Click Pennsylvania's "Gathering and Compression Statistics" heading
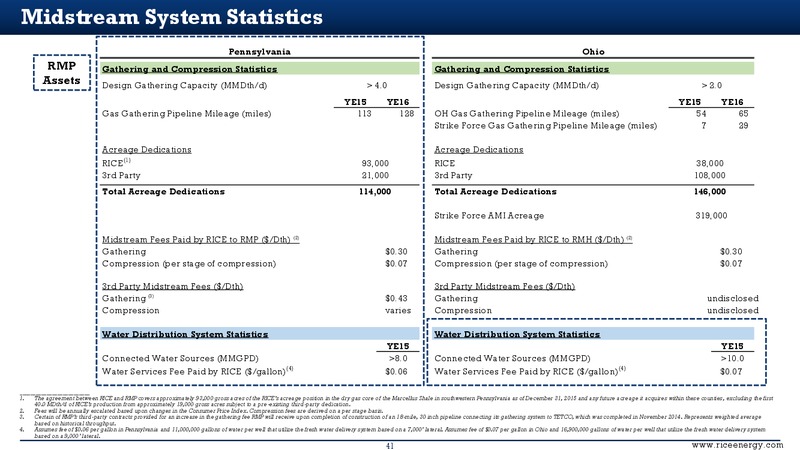 point(189,69)
